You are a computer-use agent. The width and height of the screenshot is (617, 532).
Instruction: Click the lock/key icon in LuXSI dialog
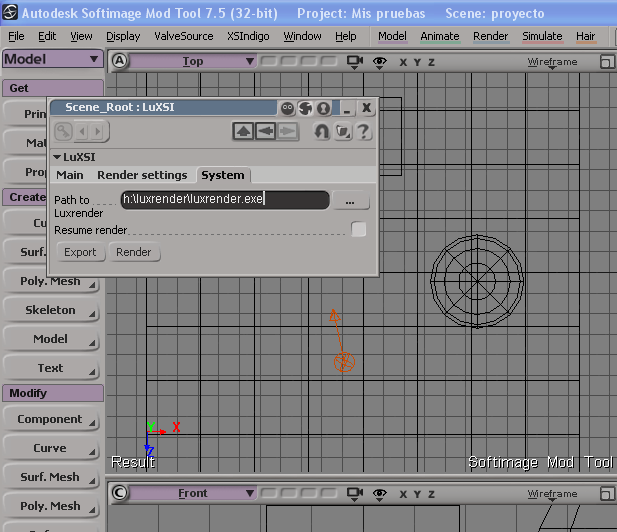(x=63, y=131)
